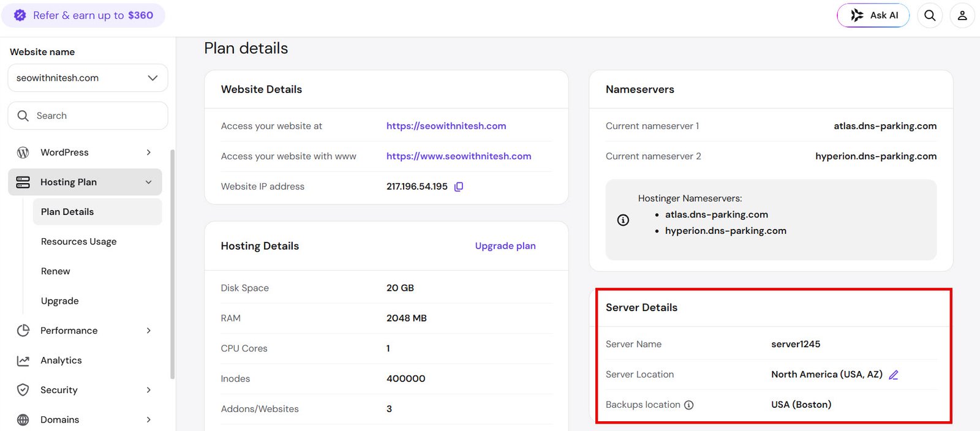Open the https://seowithnitesh.com link
The height and width of the screenshot is (431, 980).
(447, 126)
